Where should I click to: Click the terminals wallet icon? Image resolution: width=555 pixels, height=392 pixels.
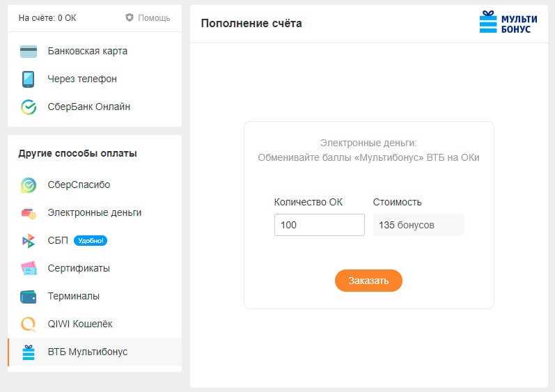[29, 297]
